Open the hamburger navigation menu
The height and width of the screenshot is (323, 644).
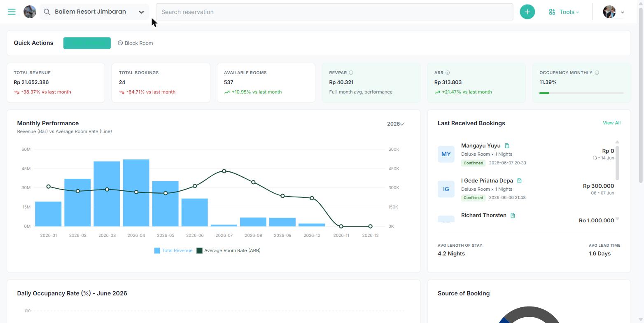click(12, 12)
